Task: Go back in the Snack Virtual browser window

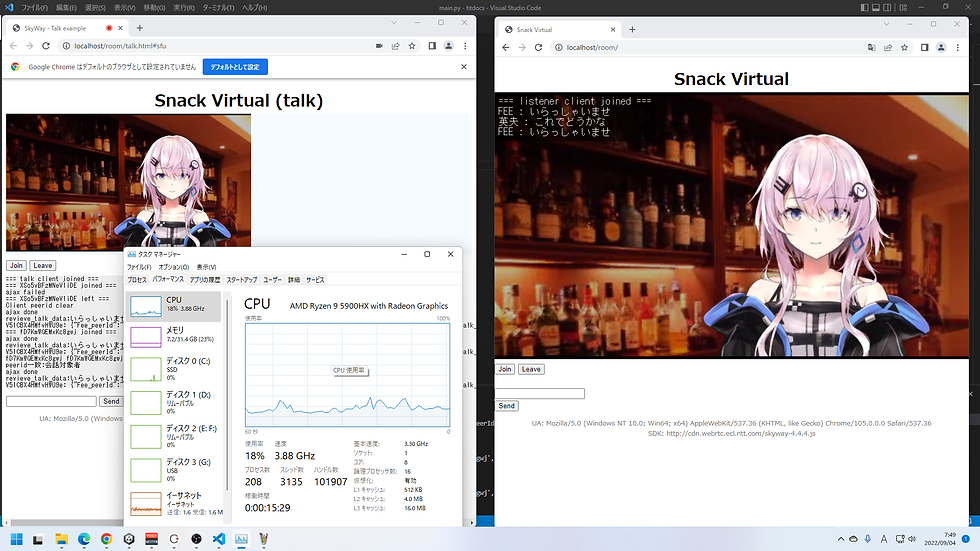Action: [x=506, y=47]
